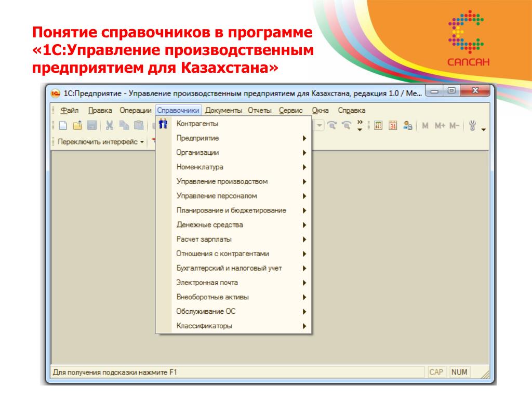Open the Документы menu

coord(223,111)
